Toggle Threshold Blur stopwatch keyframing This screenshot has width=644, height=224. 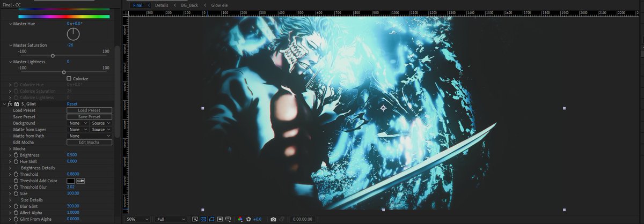(16, 187)
